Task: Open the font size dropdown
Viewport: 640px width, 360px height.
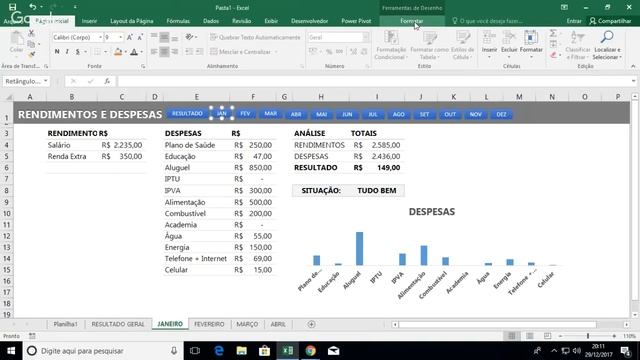Action: (120, 37)
